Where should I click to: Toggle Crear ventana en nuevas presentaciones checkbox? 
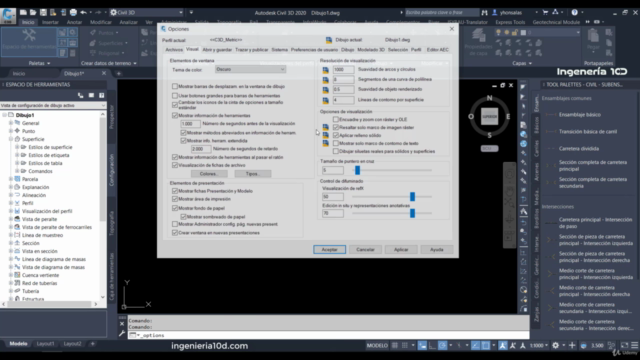click(x=175, y=233)
